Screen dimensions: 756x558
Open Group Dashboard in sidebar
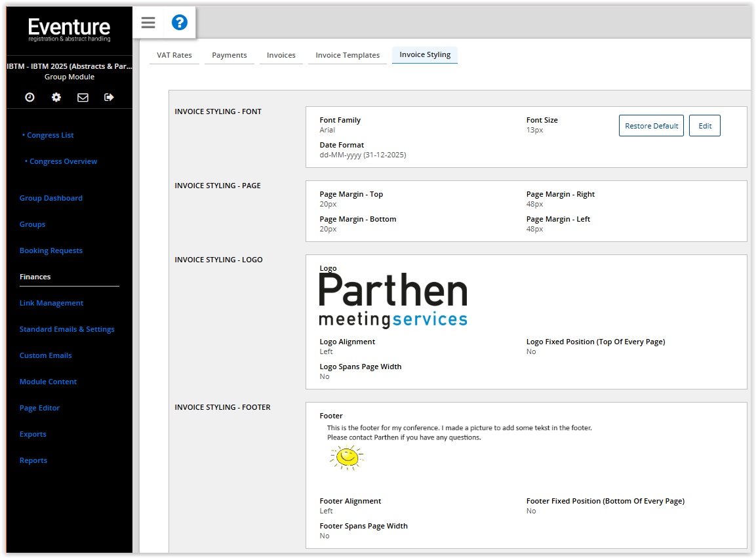click(x=51, y=198)
